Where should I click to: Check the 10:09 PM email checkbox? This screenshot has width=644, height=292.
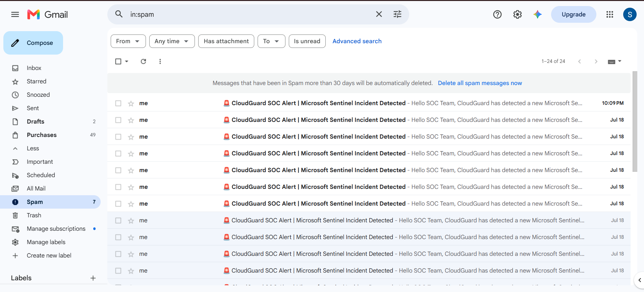(118, 103)
